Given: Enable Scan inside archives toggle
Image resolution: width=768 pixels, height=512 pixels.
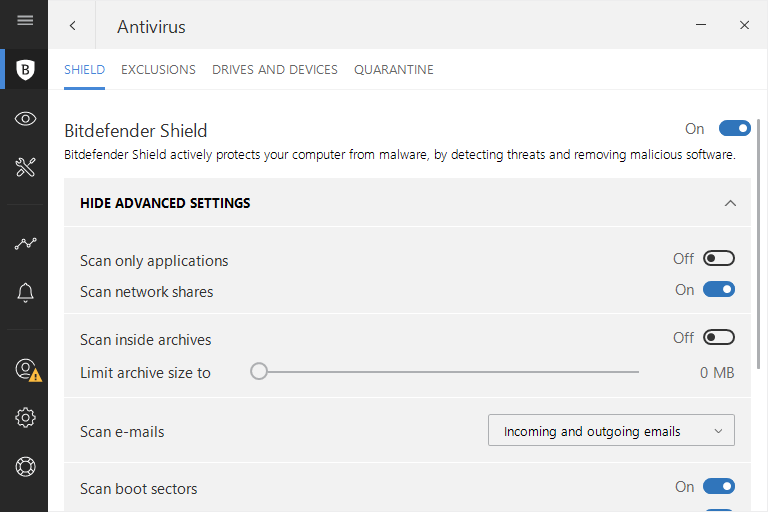Looking at the screenshot, I should tap(718, 338).
